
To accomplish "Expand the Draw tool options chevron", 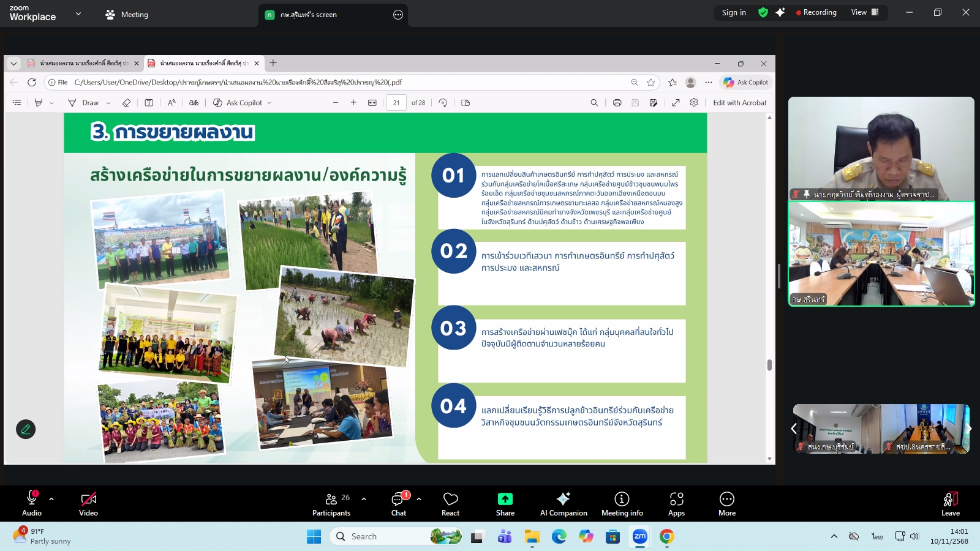I will click(108, 102).
